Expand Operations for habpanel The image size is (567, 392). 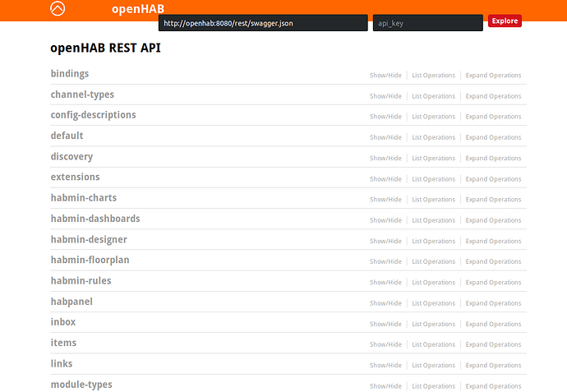(493, 303)
